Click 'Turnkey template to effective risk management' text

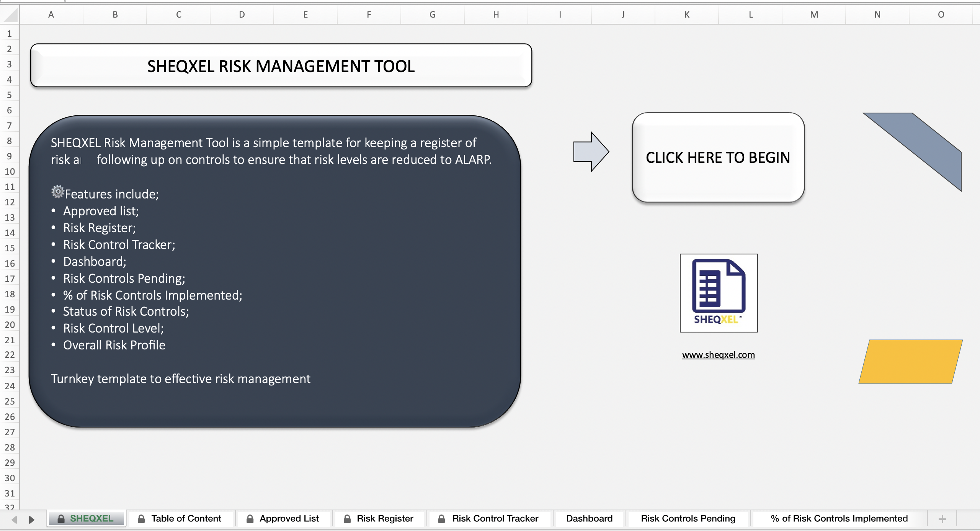181,379
